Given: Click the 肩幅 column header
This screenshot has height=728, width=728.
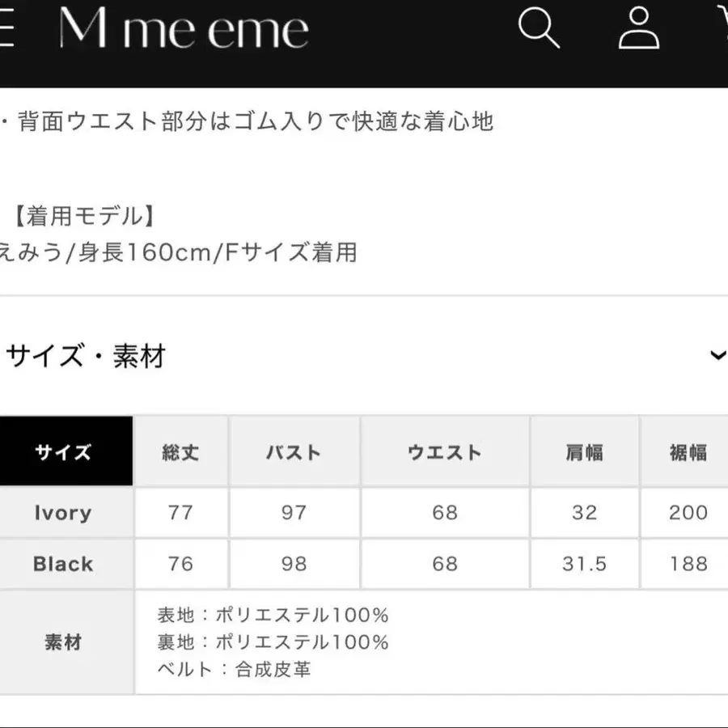Looking at the screenshot, I should tap(585, 451).
